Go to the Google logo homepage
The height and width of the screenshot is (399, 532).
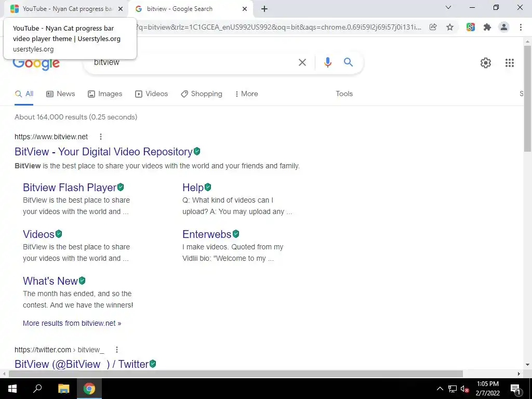(x=36, y=64)
